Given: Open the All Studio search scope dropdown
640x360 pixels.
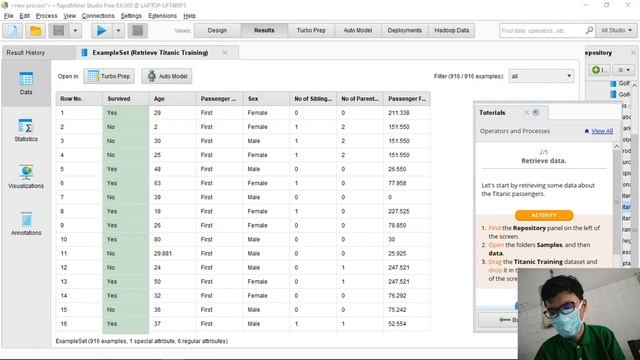Looking at the screenshot, I should click(616, 31).
